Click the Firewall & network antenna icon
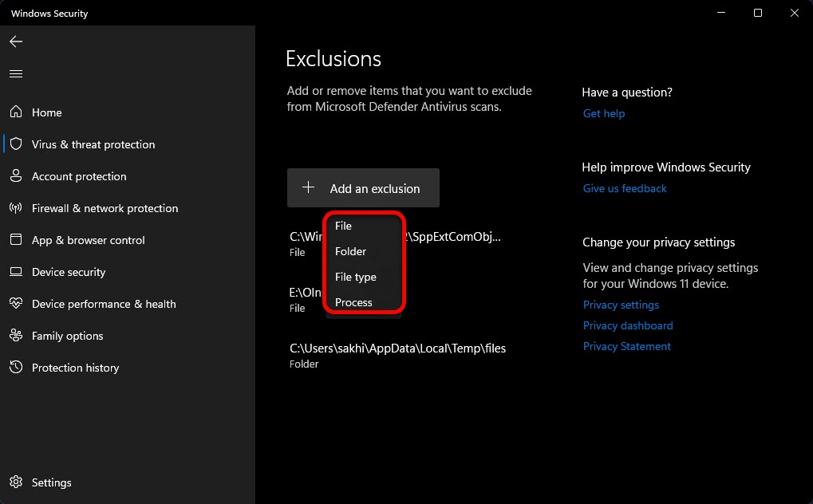Image resolution: width=813 pixels, height=504 pixels. [x=16, y=208]
